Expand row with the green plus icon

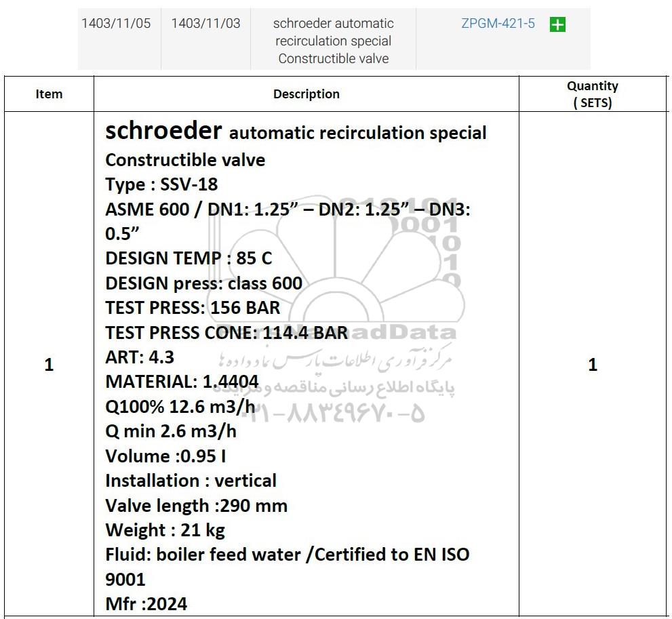pos(557,24)
